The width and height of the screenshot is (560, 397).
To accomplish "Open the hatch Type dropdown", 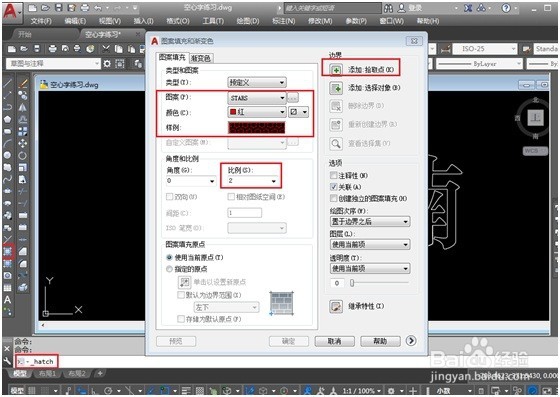I will click(x=257, y=82).
